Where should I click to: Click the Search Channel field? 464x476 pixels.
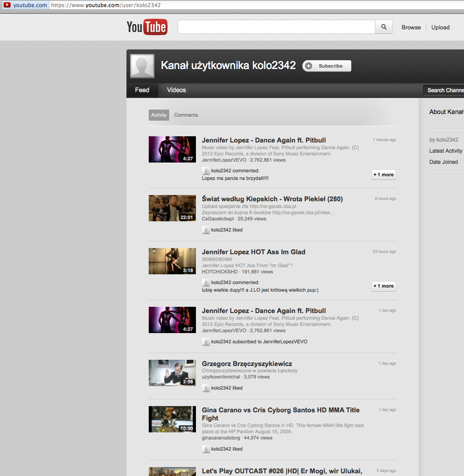(444, 90)
